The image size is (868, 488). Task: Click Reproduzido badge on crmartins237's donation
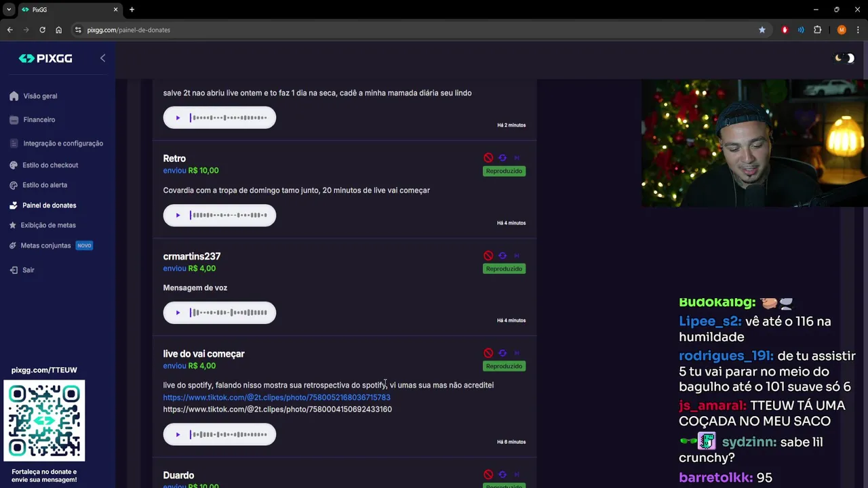[504, 269]
